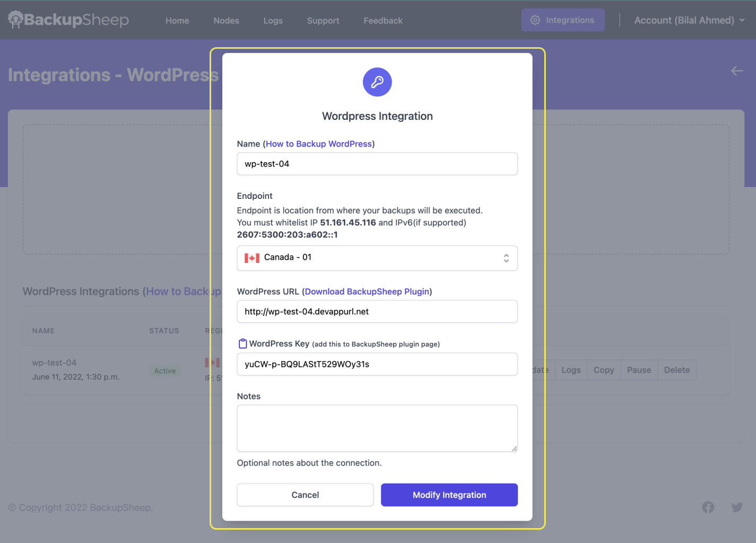Open the Support navigation item
The height and width of the screenshot is (543, 756).
323,21
